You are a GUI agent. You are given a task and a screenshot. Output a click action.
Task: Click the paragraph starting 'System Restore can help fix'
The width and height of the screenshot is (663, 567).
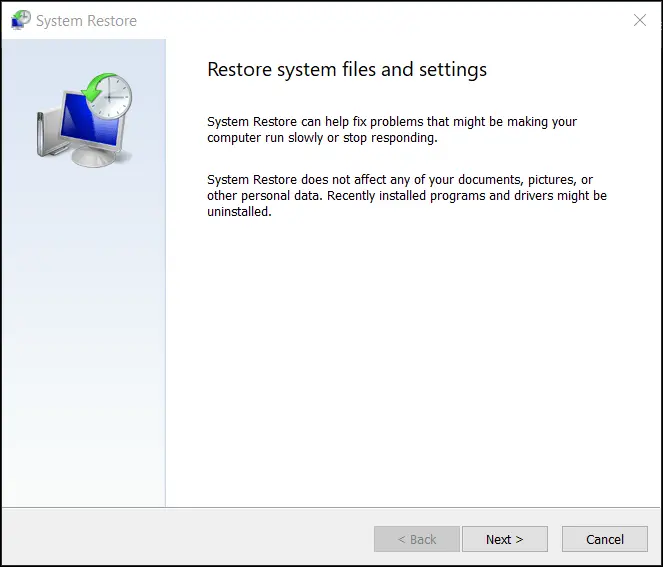click(392, 129)
